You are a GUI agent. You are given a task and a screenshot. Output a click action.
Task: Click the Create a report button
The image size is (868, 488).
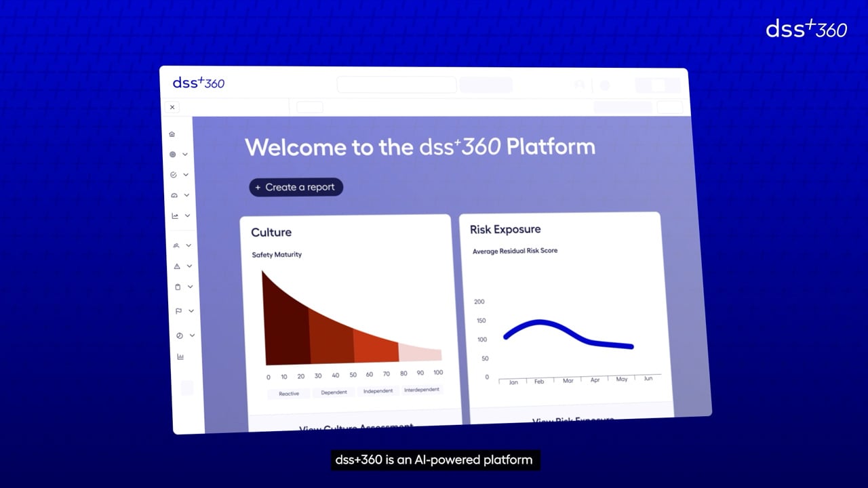296,187
